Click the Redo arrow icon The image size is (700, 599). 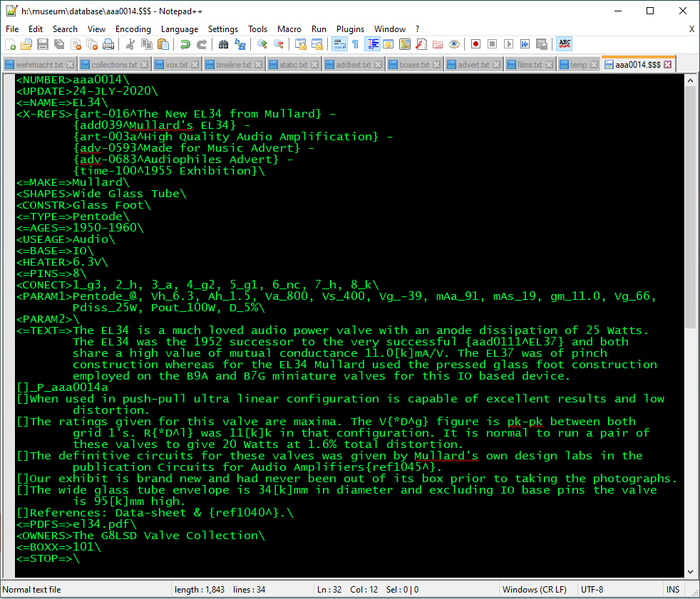coord(202,43)
